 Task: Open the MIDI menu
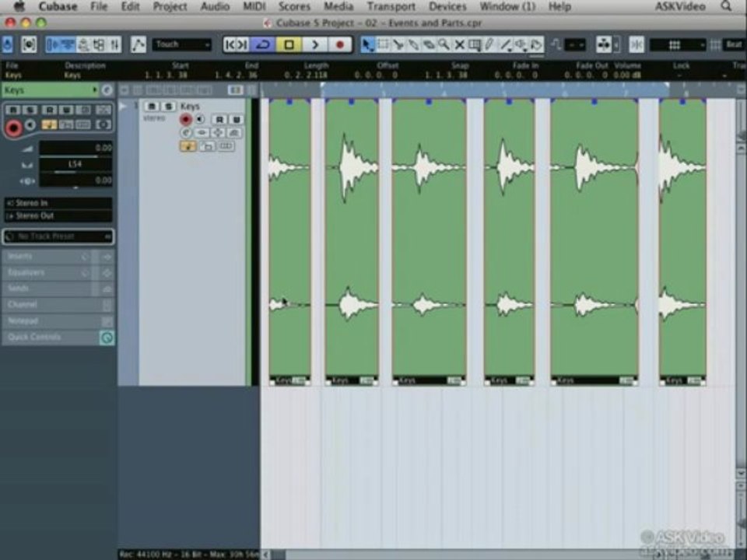pos(254,7)
